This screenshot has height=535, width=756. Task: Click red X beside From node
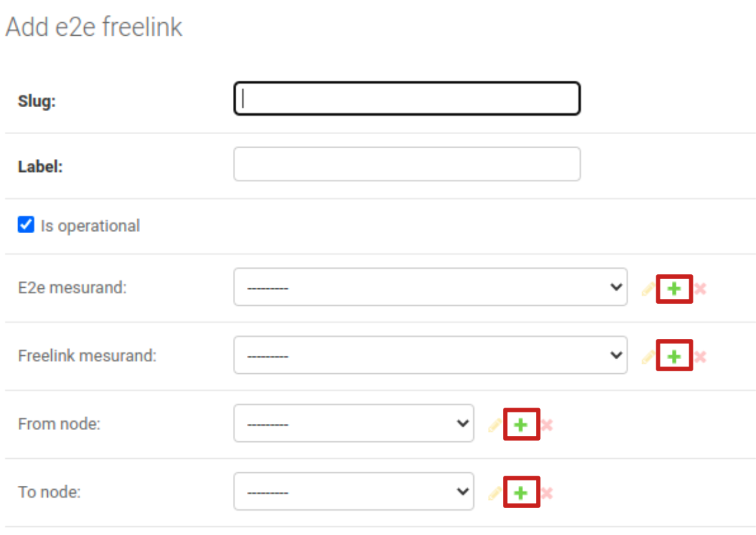(547, 424)
